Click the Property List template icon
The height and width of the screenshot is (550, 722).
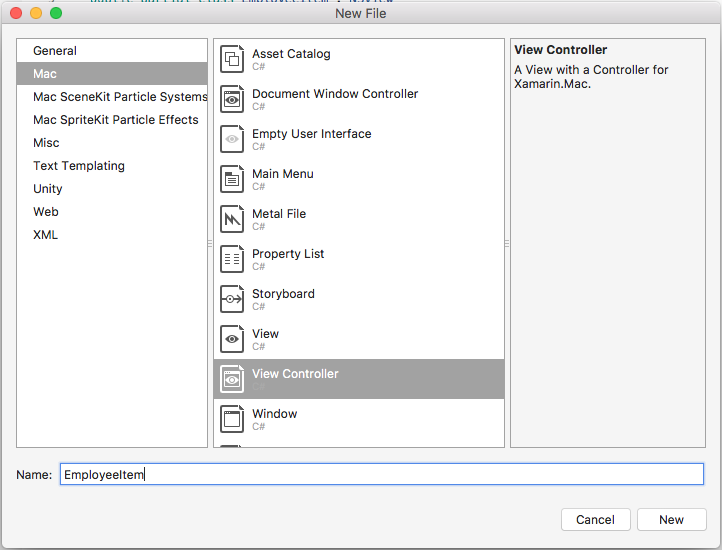(x=232, y=259)
